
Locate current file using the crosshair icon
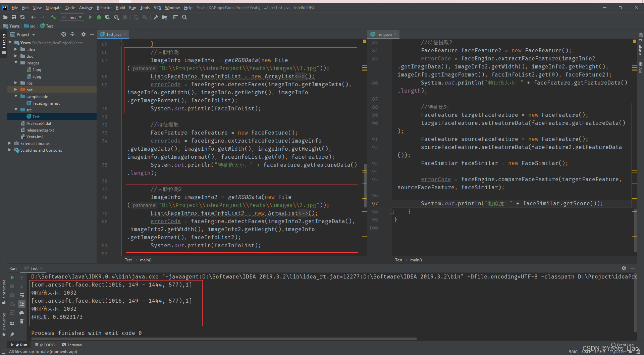pyautogui.click(x=64, y=34)
